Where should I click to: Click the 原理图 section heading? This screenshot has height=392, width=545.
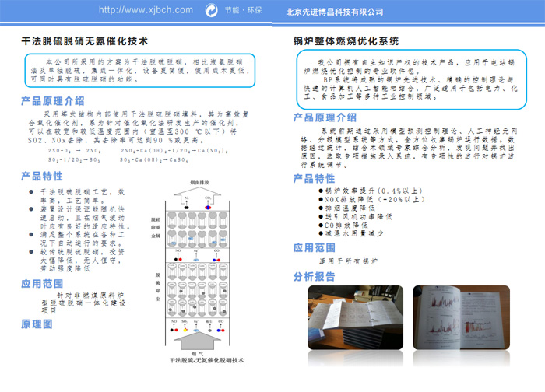tap(37, 323)
